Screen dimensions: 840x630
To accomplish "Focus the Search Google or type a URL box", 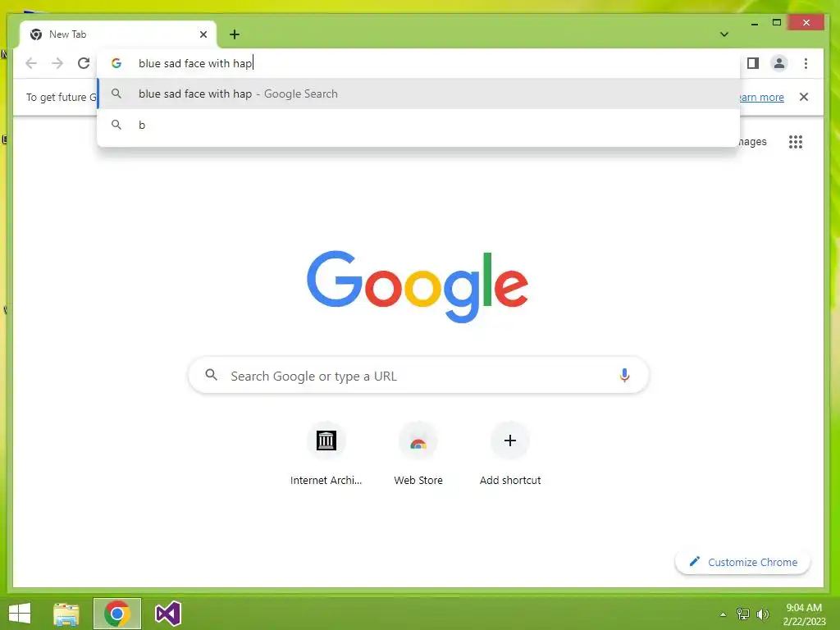I will (x=418, y=376).
